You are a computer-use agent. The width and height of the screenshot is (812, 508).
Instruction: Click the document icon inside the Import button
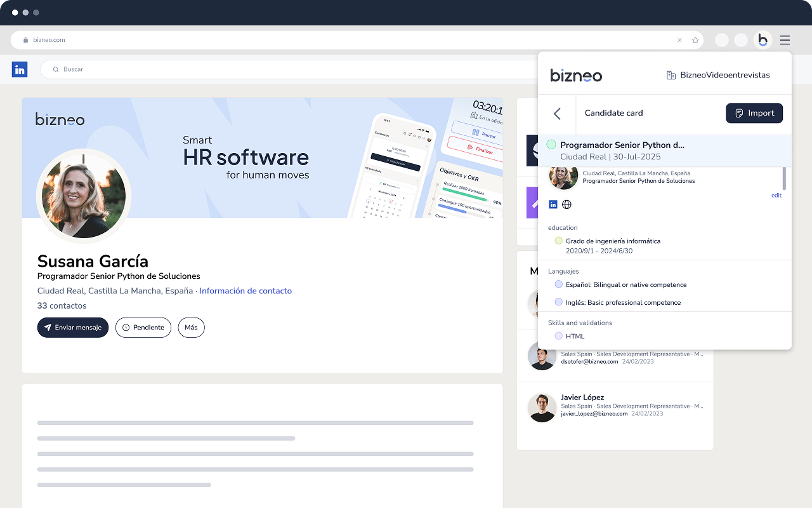click(741, 113)
